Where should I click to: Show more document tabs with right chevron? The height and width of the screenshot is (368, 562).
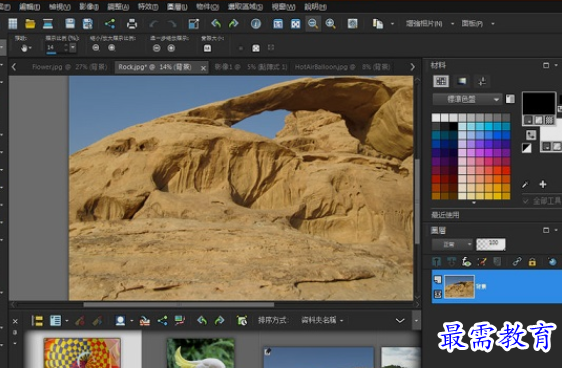click(x=412, y=67)
